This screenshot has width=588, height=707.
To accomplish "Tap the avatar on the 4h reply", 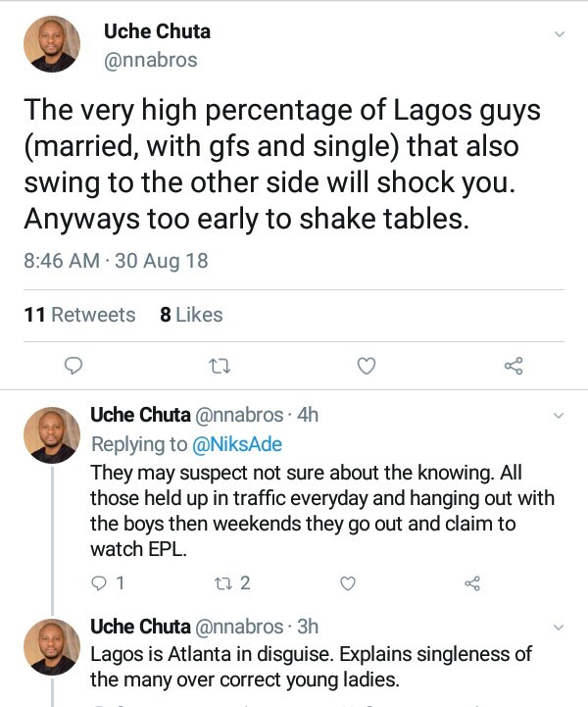I will [x=52, y=435].
